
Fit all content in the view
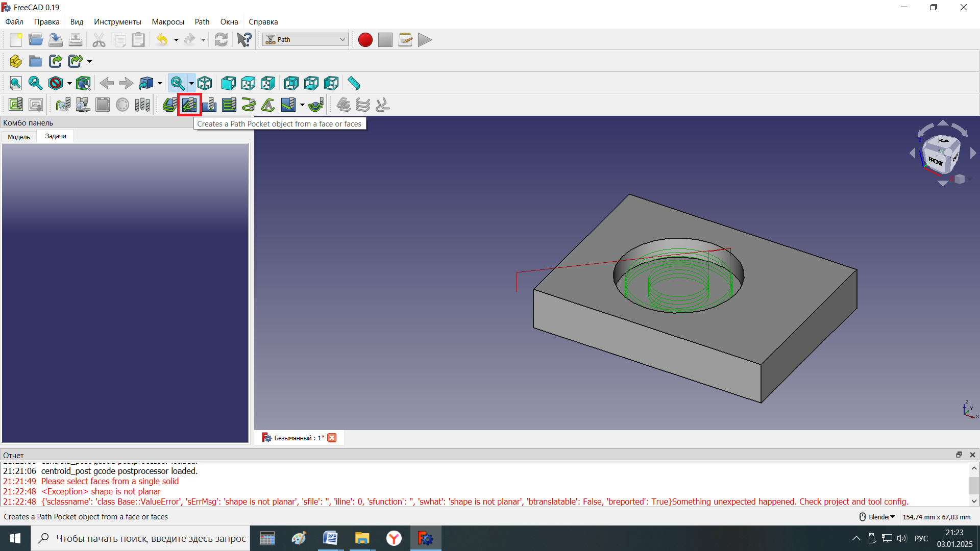(x=16, y=83)
